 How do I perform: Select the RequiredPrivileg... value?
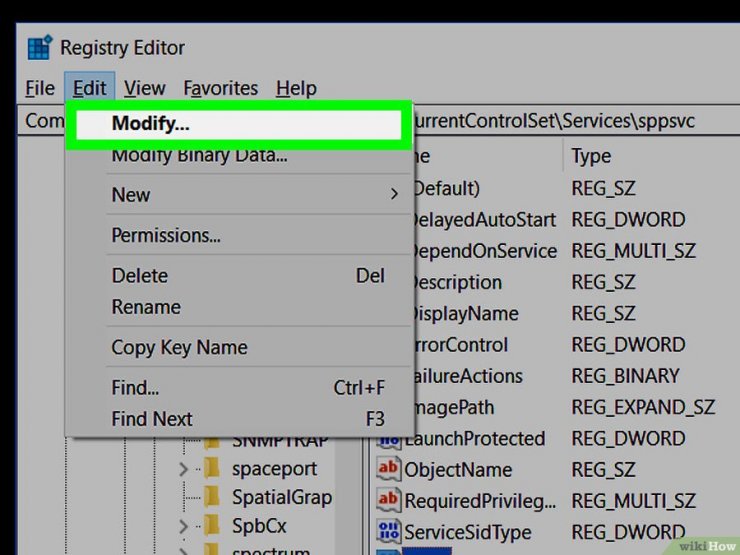point(480,501)
